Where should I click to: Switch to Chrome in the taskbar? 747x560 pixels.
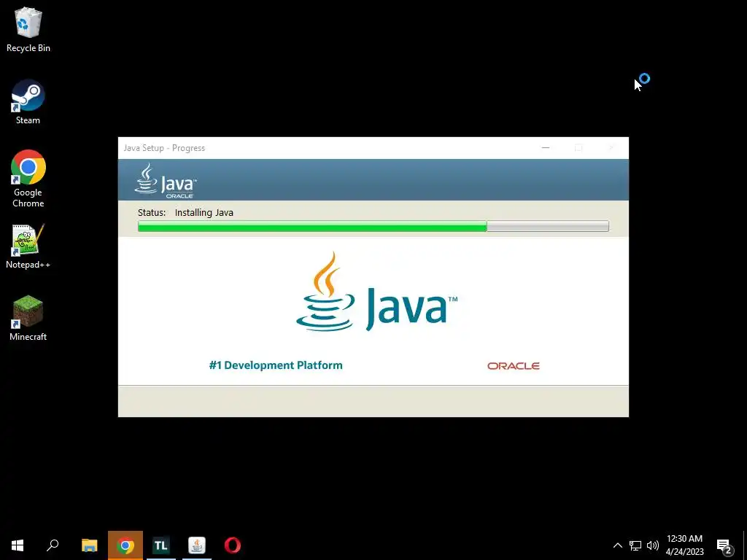pyautogui.click(x=125, y=545)
